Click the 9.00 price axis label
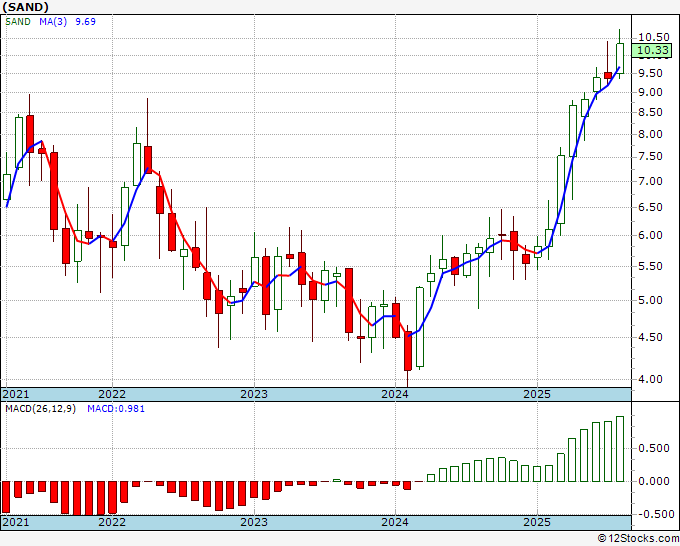This screenshot has height=546, width=680. point(651,92)
